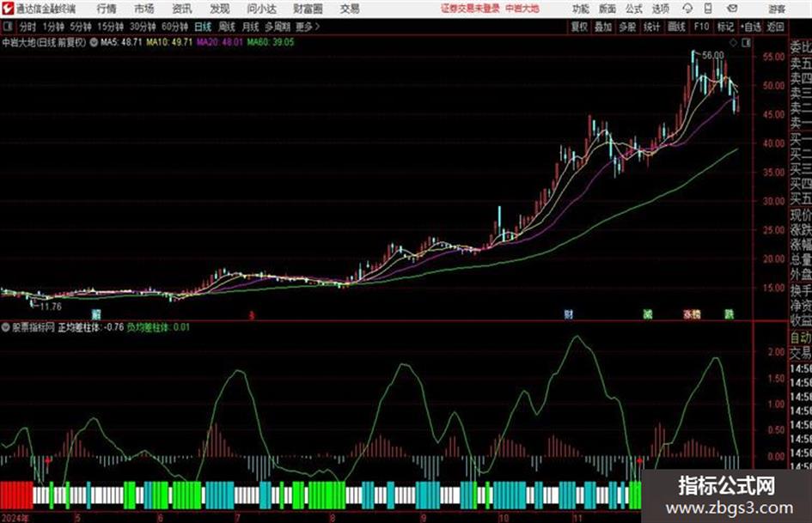Click the 负均差柱体: 0.01 indicator value

[x=158, y=327]
